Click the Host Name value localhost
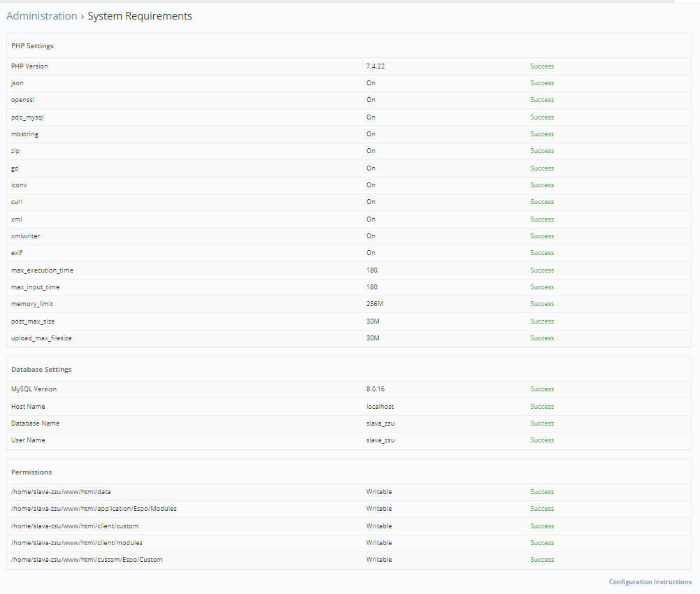This screenshot has height=594, width=700. pos(380,407)
